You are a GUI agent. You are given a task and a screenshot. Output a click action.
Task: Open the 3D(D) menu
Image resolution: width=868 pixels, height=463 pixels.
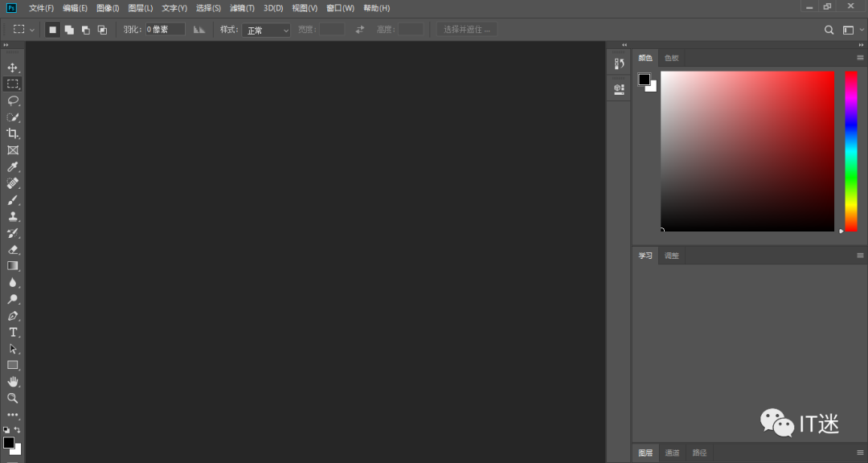[273, 8]
